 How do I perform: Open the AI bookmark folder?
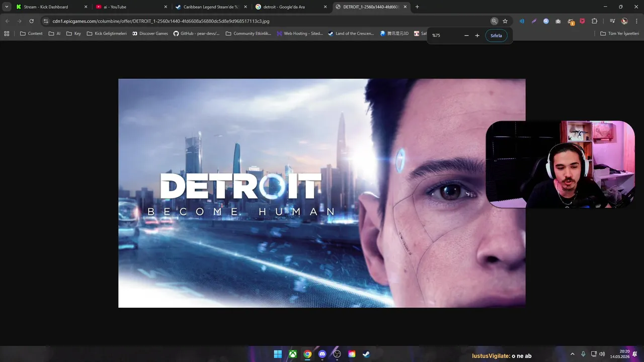pos(54,34)
